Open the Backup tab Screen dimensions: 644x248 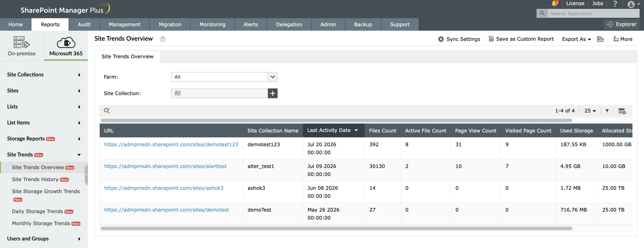pyautogui.click(x=363, y=24)
